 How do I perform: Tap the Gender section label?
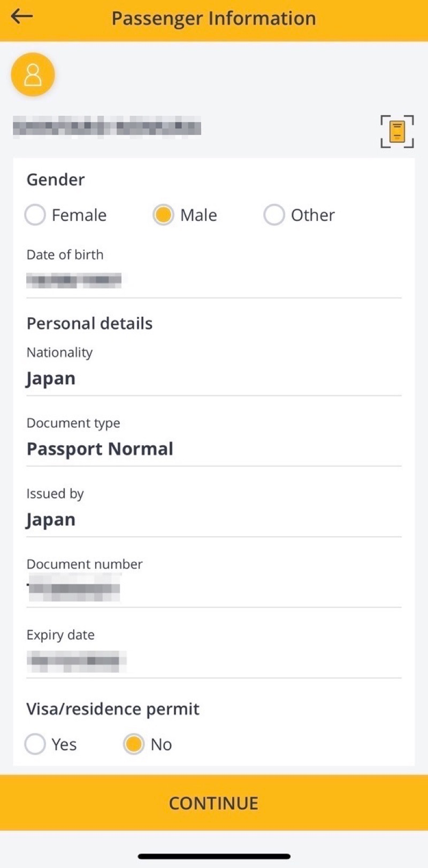pos(56,180)
